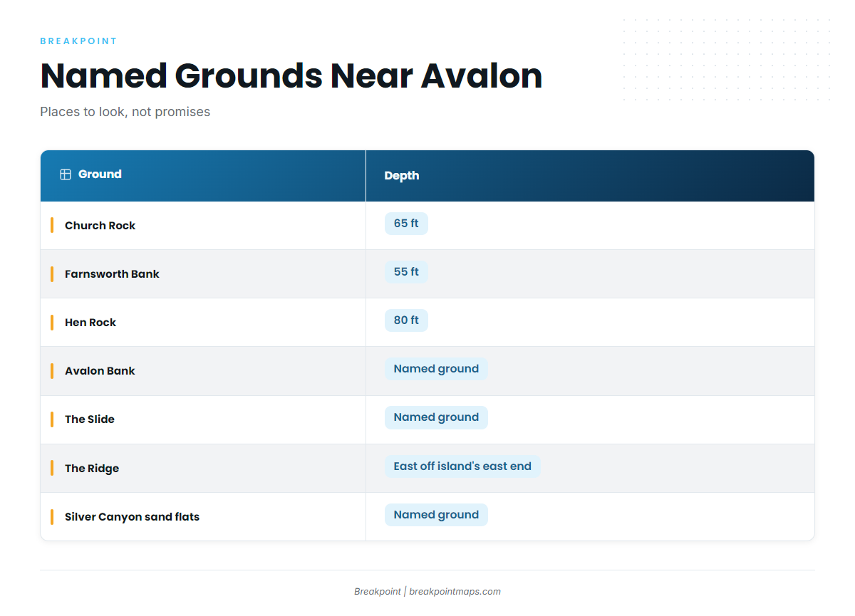This screenshot has width=855, height=616.
Task: Click the subtitle Places to look, not promises
Action: click(125, 112)
